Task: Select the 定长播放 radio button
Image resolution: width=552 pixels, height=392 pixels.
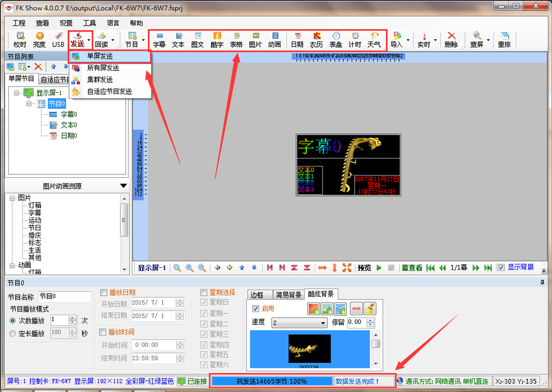Action: coord(12,333)
